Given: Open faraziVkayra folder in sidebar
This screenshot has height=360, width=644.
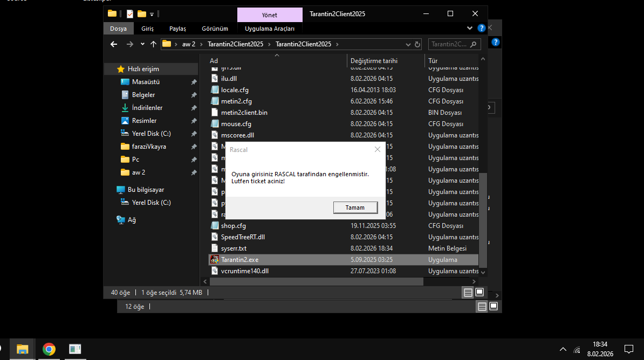Looking at the screenshot, I should point(149,147).
